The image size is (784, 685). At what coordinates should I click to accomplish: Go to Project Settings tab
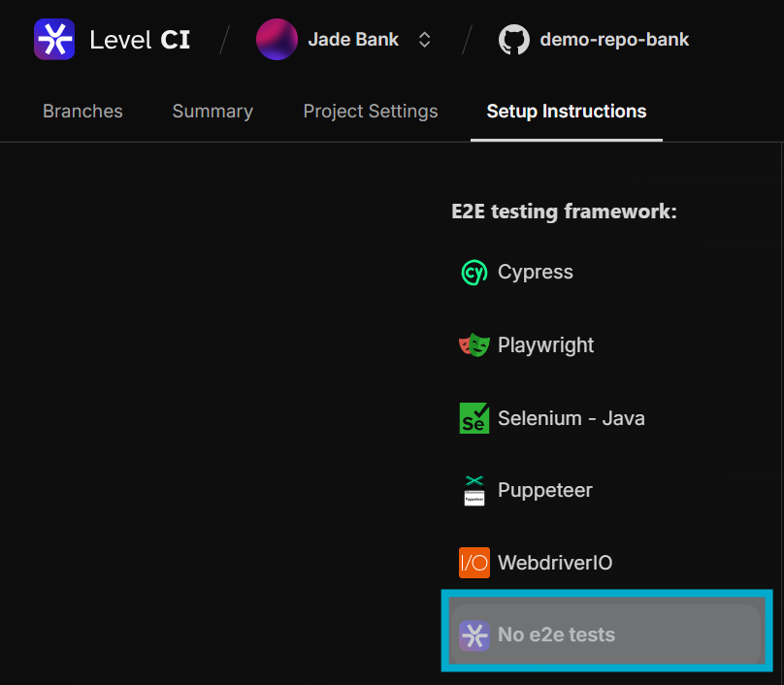371,112
